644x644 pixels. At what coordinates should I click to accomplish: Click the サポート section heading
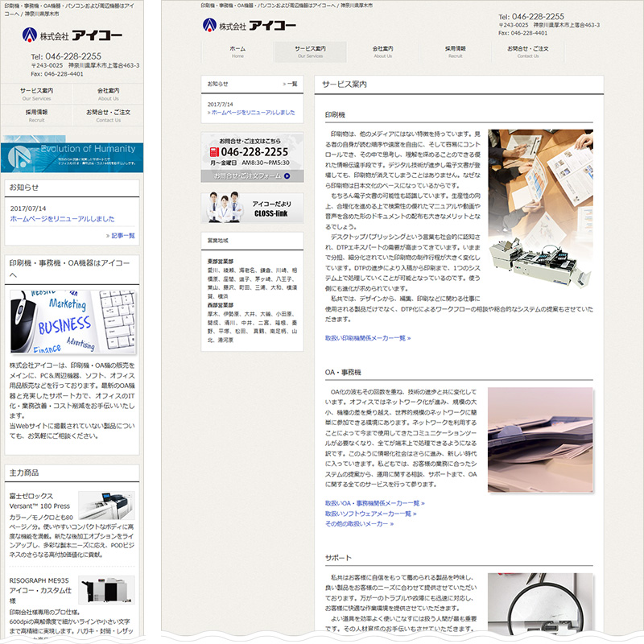pos(338,558)
